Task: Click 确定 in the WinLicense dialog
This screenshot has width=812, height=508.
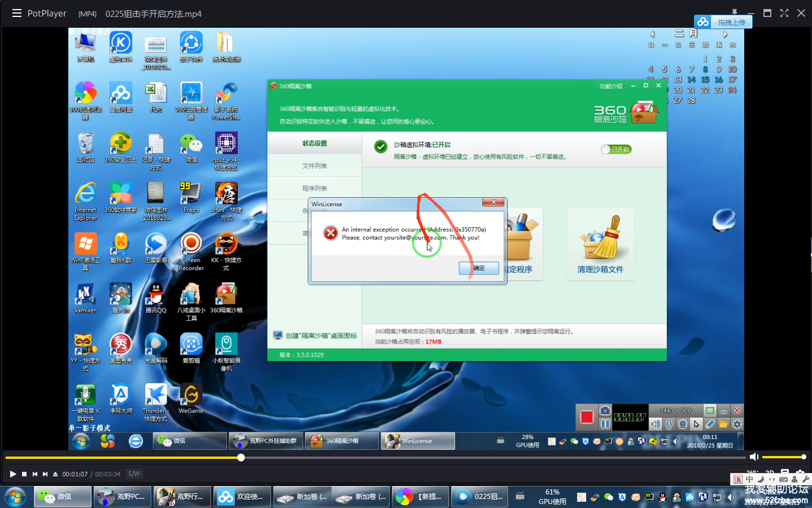Action: tap(479, 268)
